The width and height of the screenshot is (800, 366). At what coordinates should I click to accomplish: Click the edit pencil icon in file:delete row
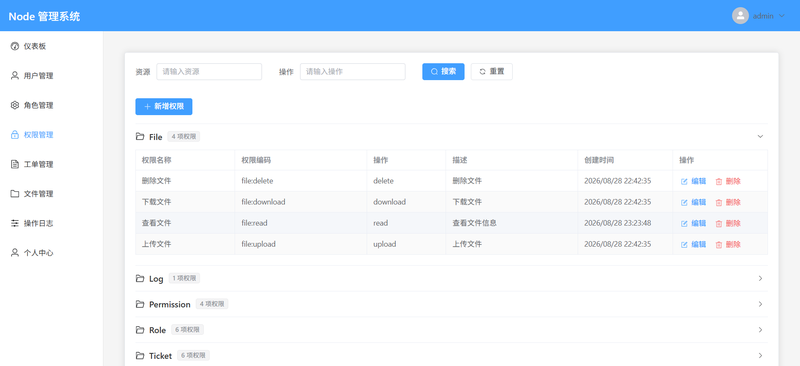click(684, 181)
